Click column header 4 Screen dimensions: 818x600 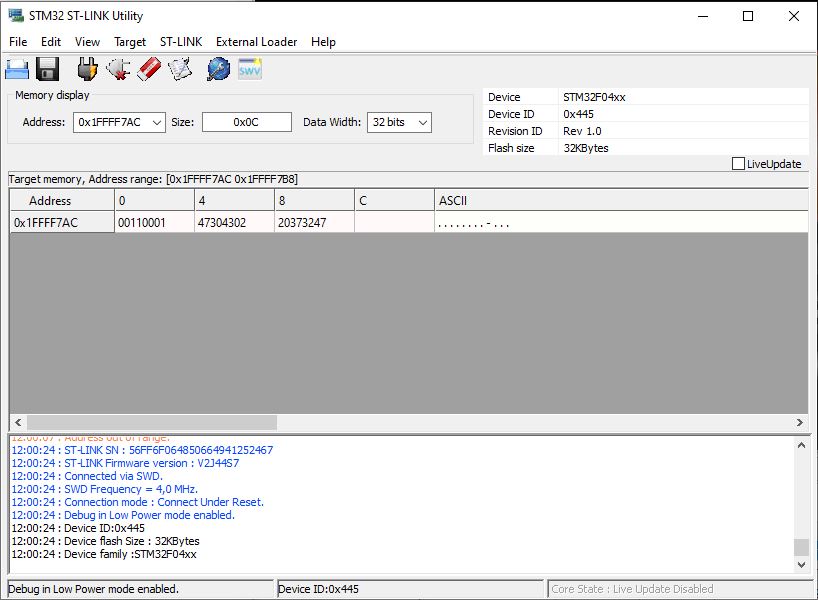tap(234, 200)
